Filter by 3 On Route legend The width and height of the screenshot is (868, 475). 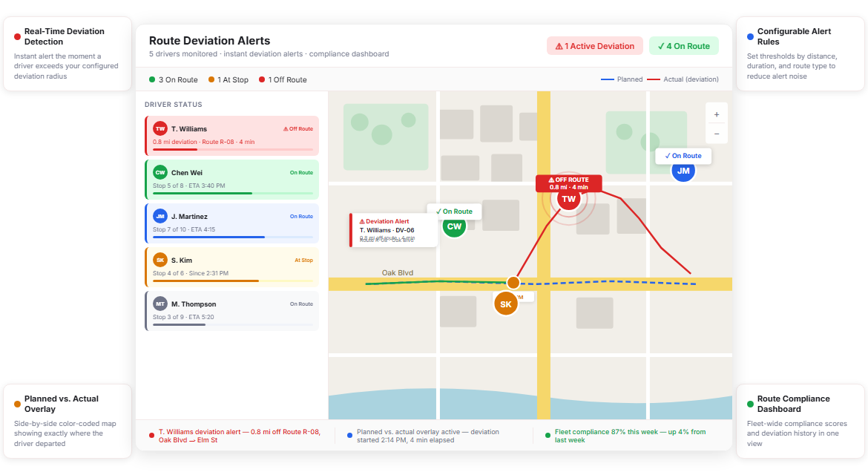pyautogui.click(x=174, y=79)
